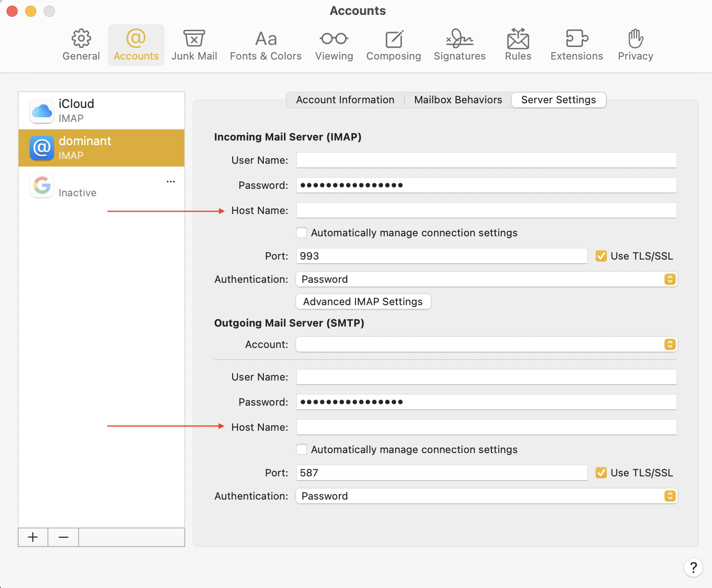This screenshot has width=712, height=588.
Task: Click the incoming Host Name field
Action: tap(486, 210)
